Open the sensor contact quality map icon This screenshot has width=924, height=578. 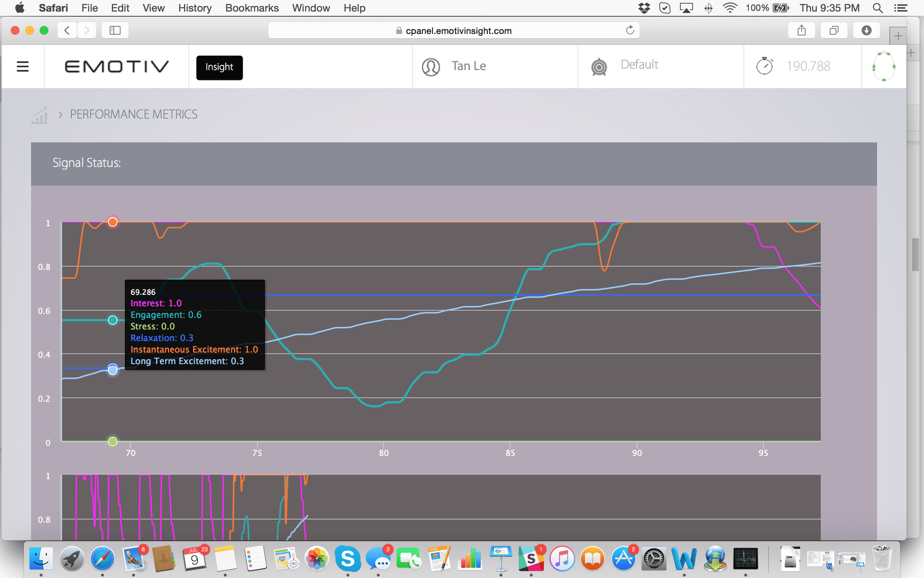click(x=883, y=66)
